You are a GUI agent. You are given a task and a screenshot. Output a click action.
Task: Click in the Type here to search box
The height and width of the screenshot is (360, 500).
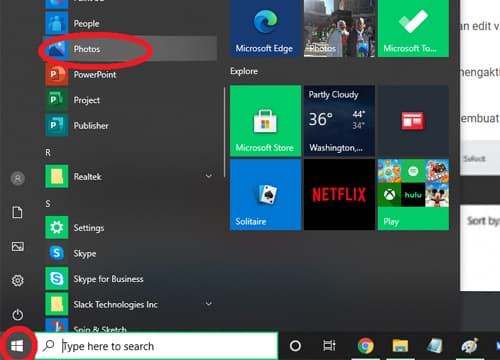[157, 346]
